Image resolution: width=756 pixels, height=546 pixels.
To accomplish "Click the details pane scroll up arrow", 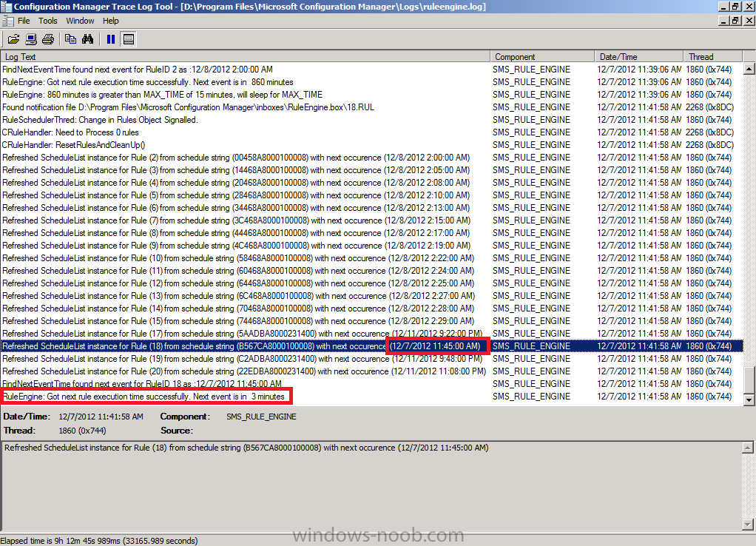I will 747,447.
